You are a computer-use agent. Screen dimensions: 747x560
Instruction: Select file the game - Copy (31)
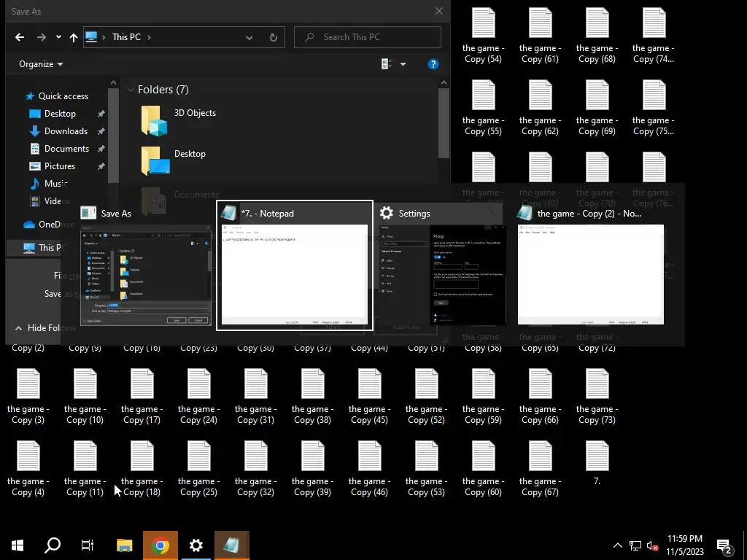255,397
